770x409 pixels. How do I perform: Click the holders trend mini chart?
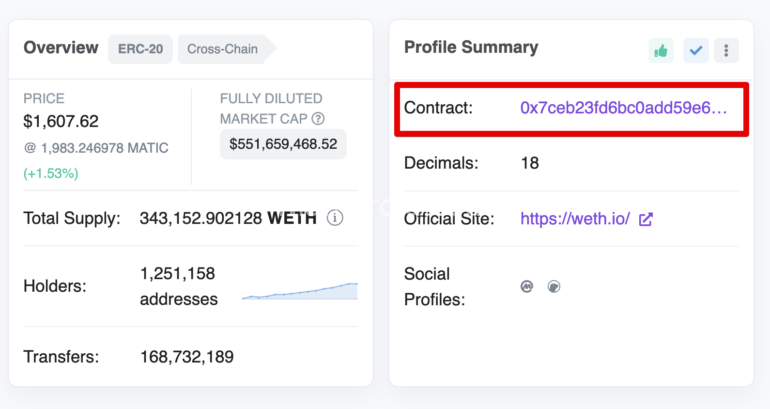(299, 291)
